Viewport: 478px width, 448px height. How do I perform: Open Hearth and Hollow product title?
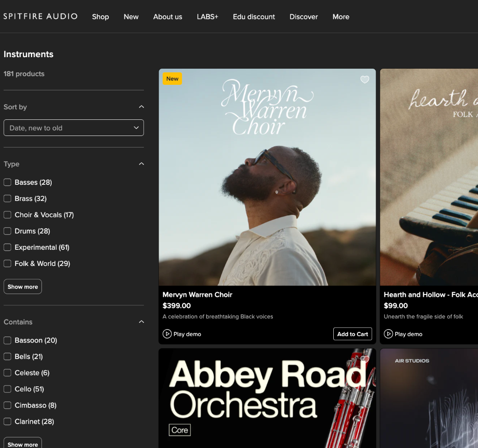(431, 295)
